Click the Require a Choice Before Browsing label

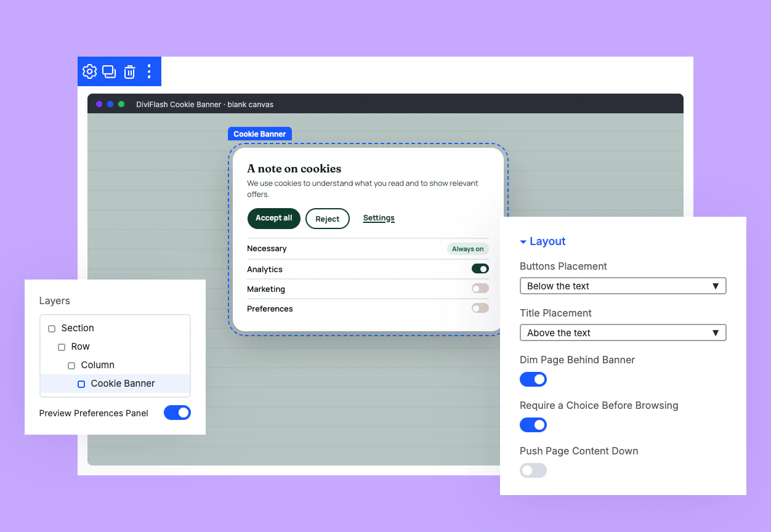599,405
